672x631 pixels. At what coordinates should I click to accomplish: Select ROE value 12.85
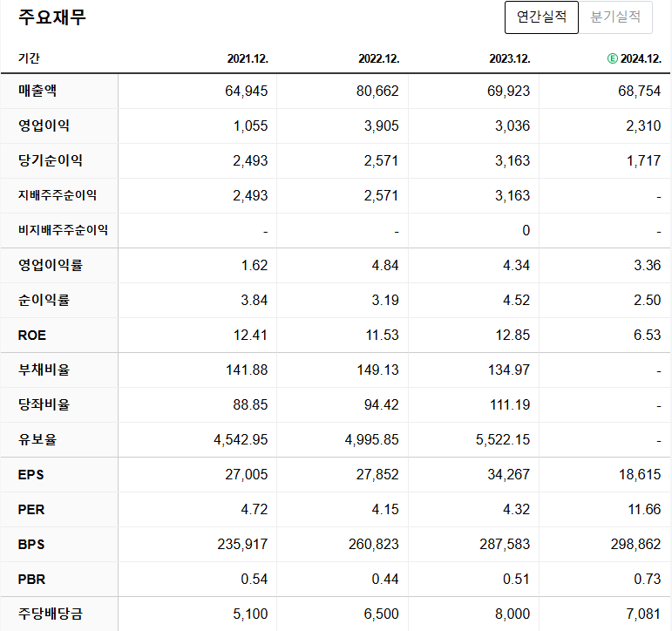(x=512, y=336)
